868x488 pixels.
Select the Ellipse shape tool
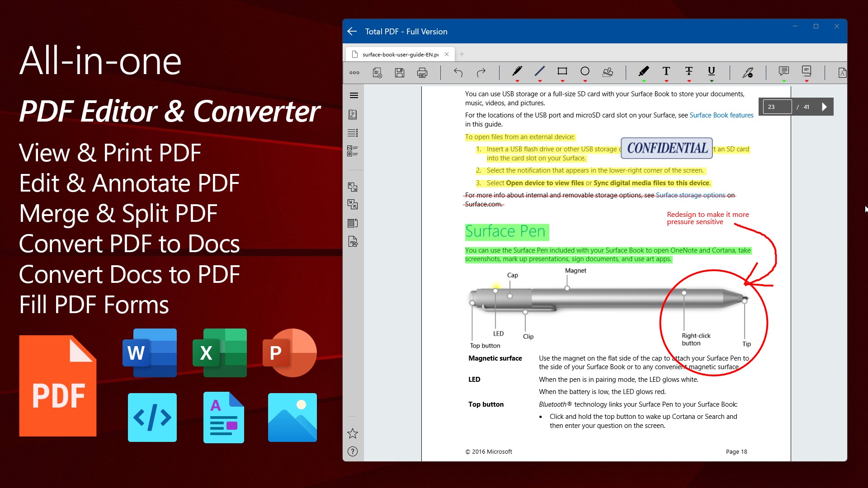click(585, 71)
